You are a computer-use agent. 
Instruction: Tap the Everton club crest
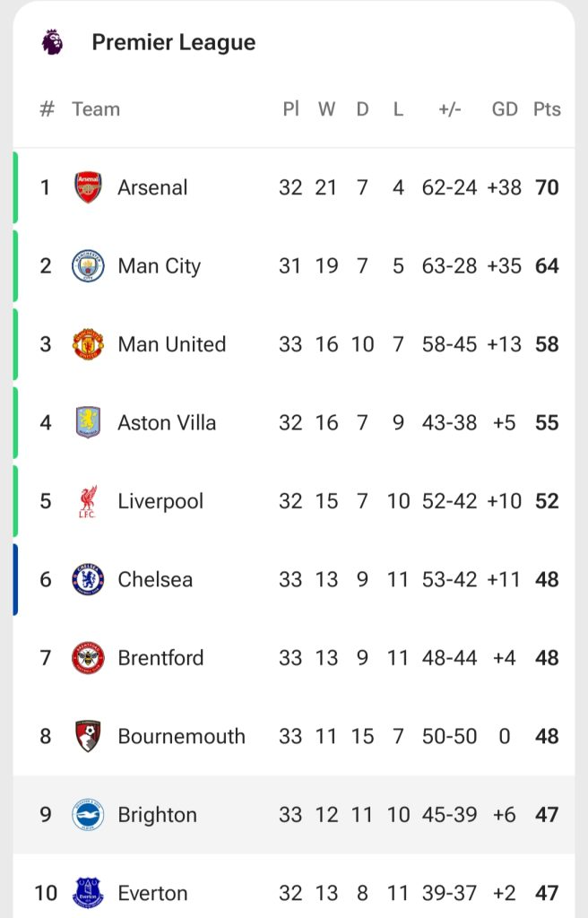click(x=88, y=893)
